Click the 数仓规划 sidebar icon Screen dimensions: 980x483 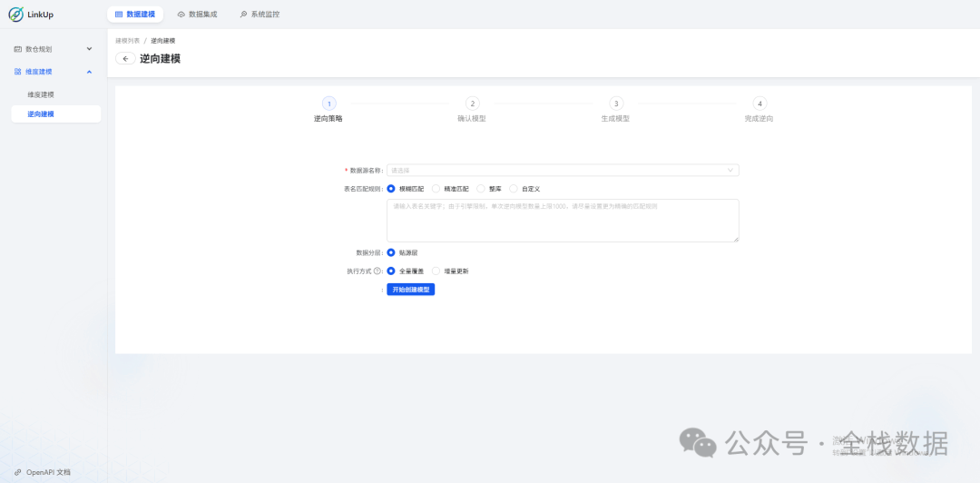18,49
